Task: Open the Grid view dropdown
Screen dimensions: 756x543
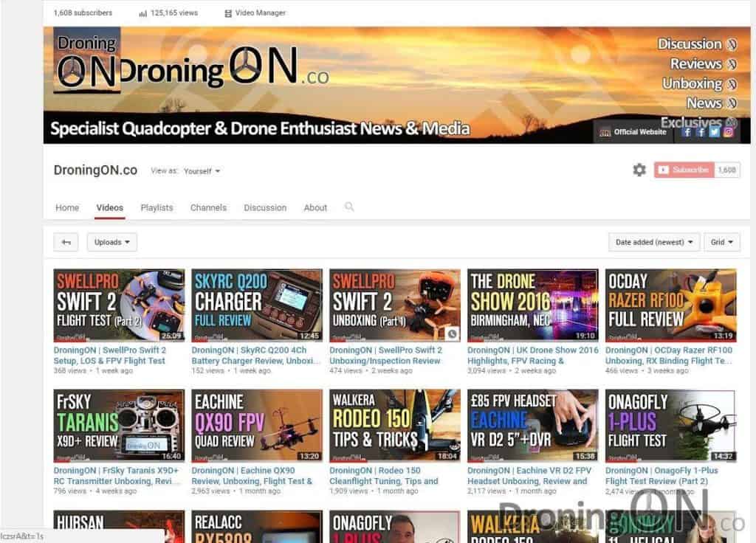Action: (x=722, y=242)
